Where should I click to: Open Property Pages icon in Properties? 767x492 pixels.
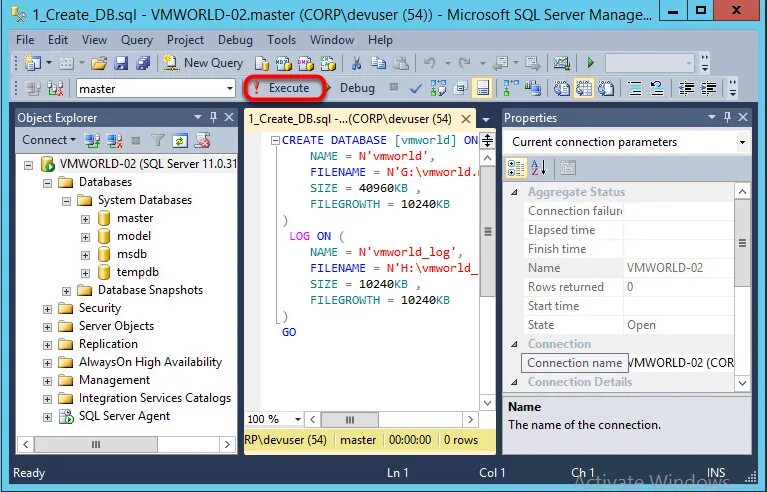(568, 168)
